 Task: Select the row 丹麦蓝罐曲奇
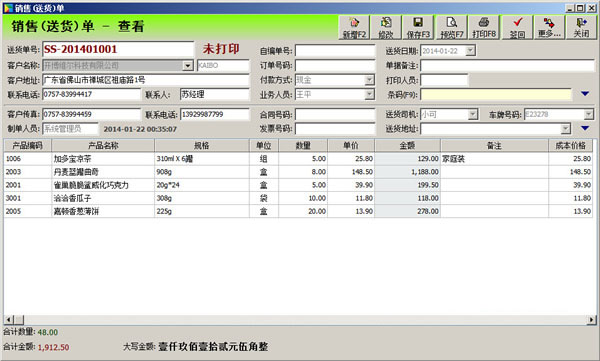click(298, 172)
